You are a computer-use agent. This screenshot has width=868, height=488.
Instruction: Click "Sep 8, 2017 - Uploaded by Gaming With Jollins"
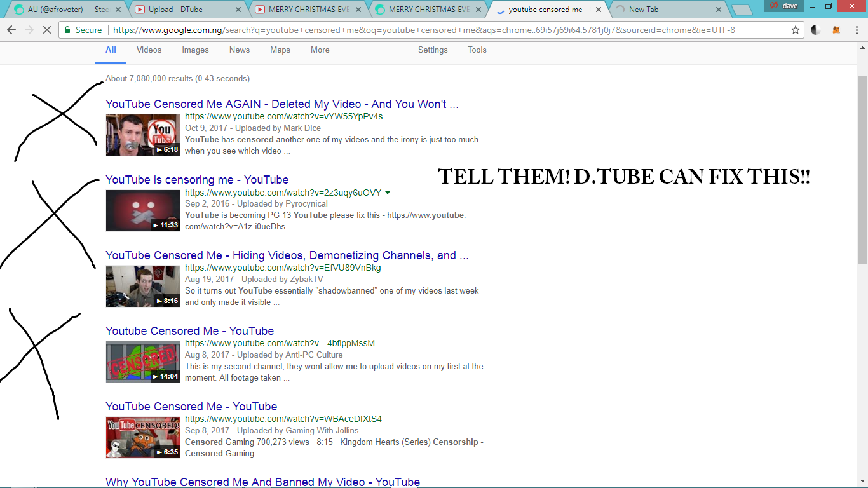click(272, 431)
